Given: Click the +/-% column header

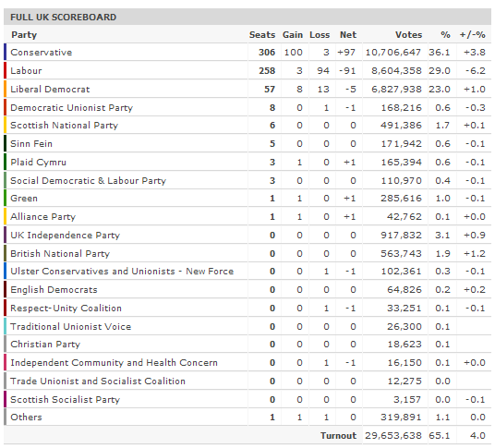Looking at the screenshot, I should 472,35.
